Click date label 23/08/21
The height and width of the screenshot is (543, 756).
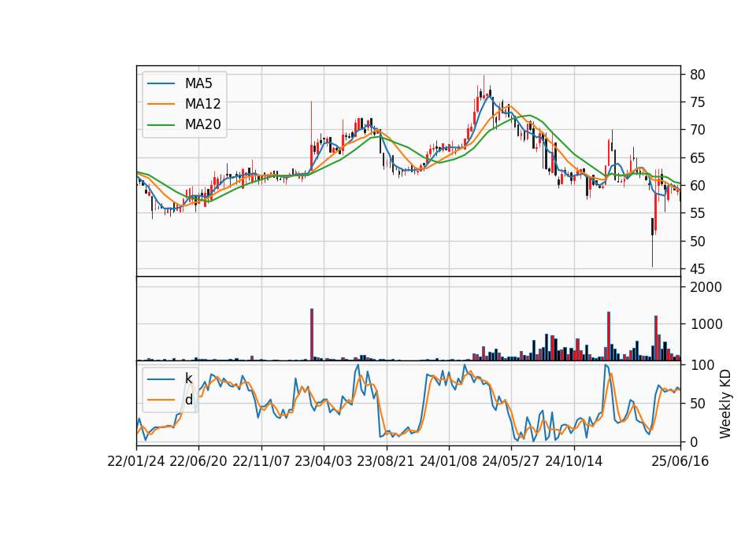386,462
